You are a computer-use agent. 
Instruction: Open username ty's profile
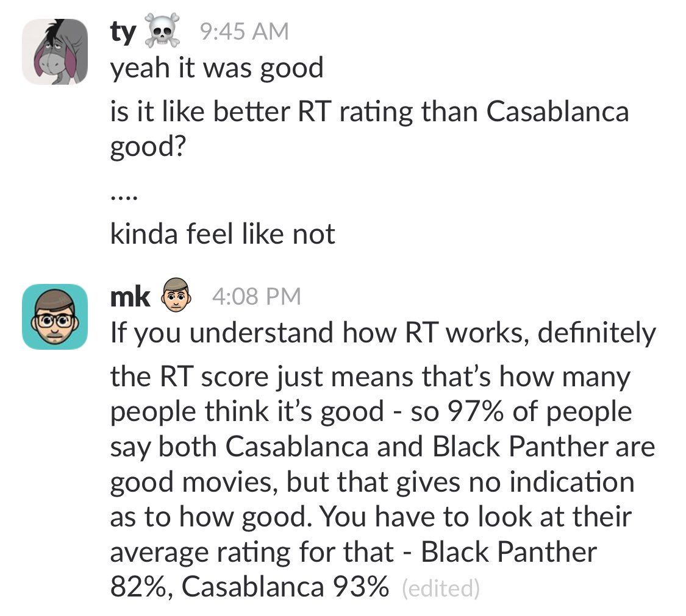[x=123, y=32]
